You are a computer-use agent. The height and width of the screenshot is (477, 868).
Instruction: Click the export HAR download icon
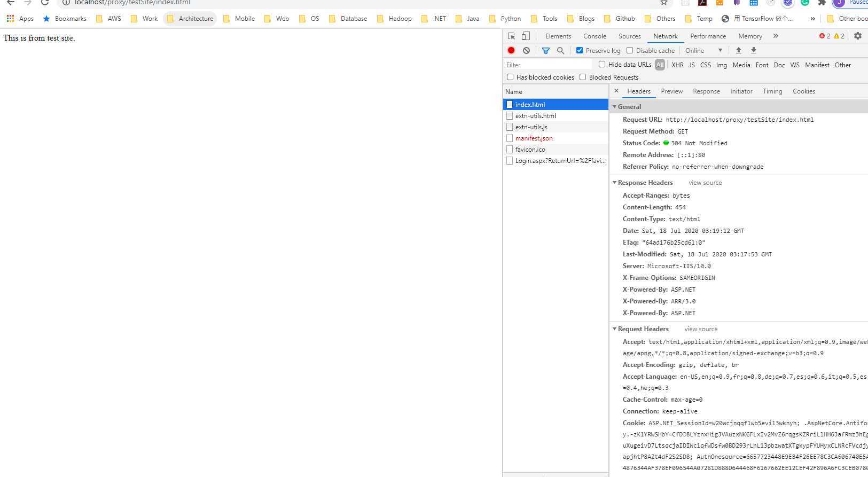click(754, 50)
